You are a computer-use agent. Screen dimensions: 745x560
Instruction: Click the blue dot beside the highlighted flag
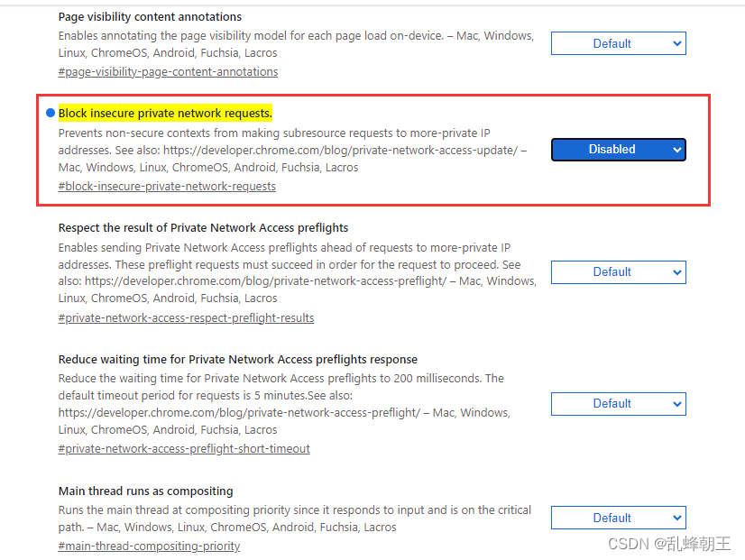pos(50,113)
